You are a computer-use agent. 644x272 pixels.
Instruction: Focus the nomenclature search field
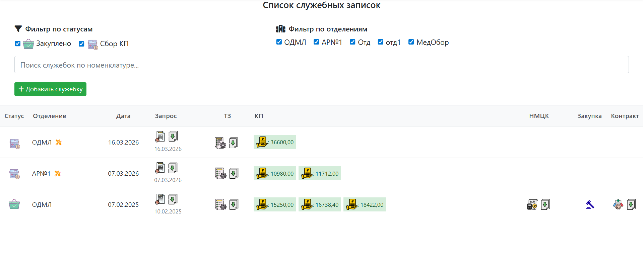322,65
